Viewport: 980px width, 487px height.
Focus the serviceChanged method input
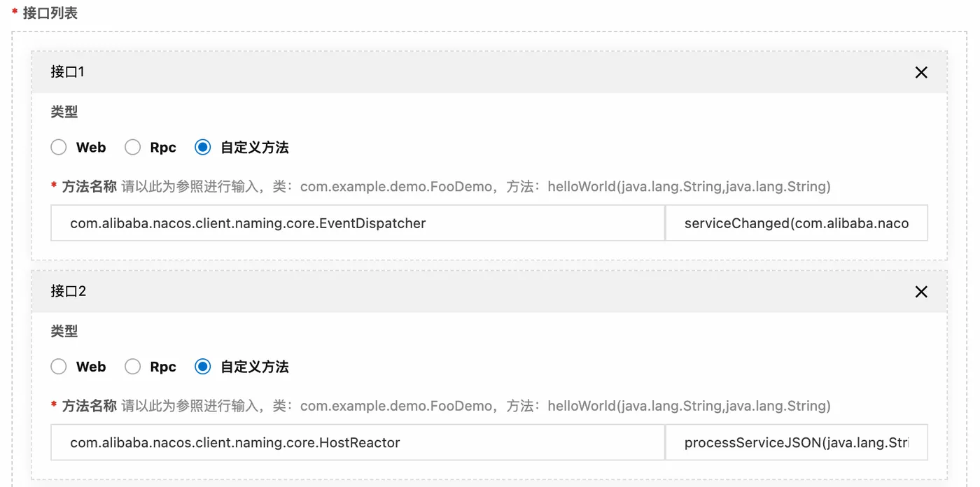coord(796,223)
